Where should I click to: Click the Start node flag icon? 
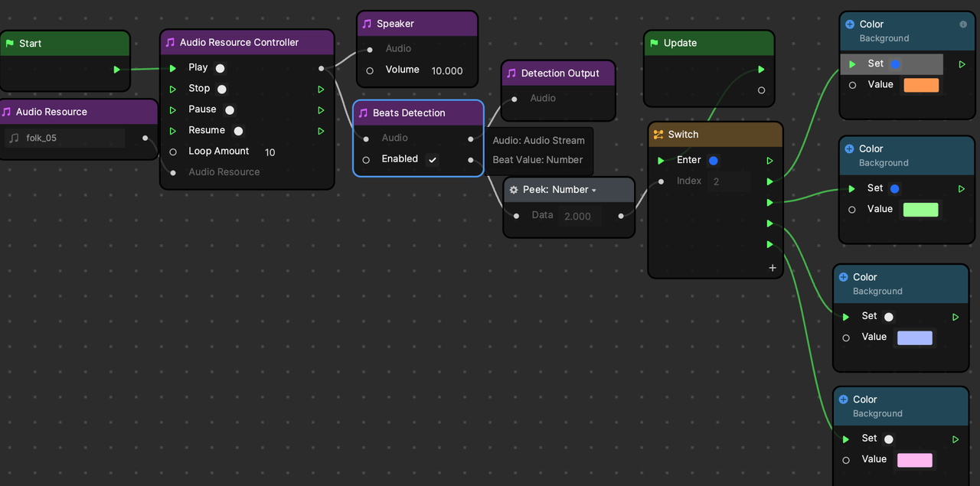coord(9,44)
